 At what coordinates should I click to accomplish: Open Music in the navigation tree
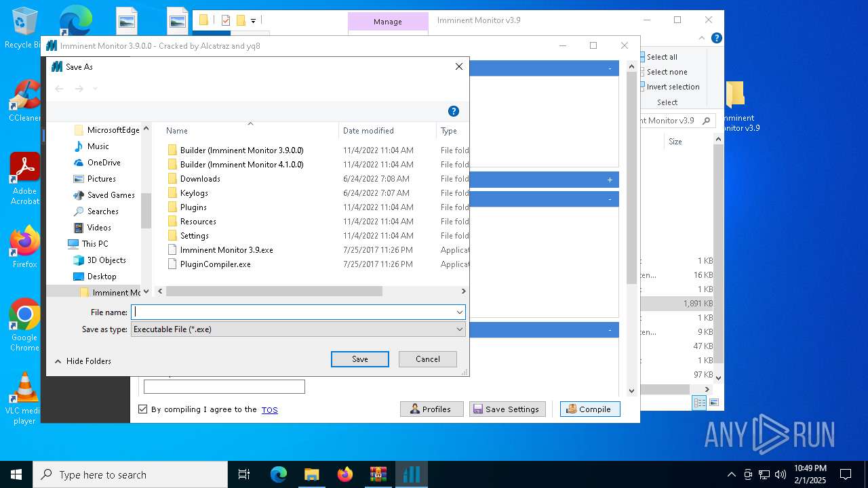point(98,146)
